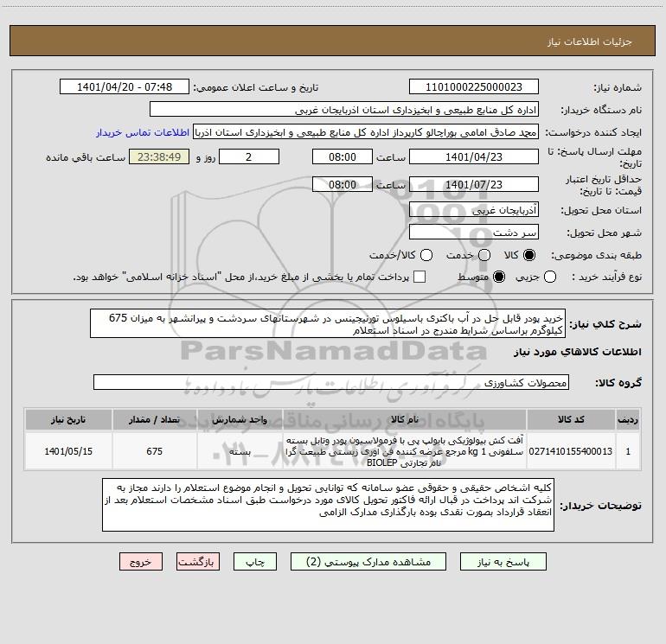This screenshot has height=644, width=666.
Task: Click the delivery province field 'آذربایجان غربی'
Action: coord(474,210)
